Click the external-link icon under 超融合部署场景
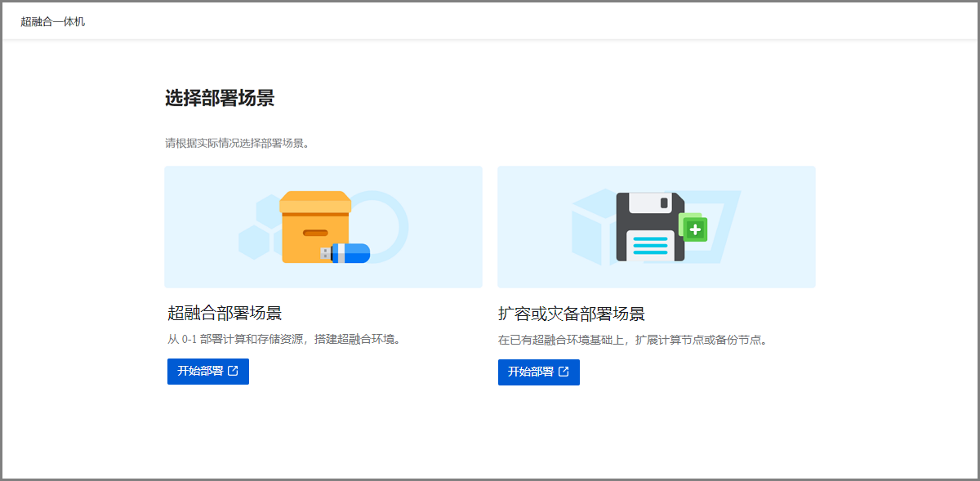Screen dimensions: 980x481 tap(234, 372)
